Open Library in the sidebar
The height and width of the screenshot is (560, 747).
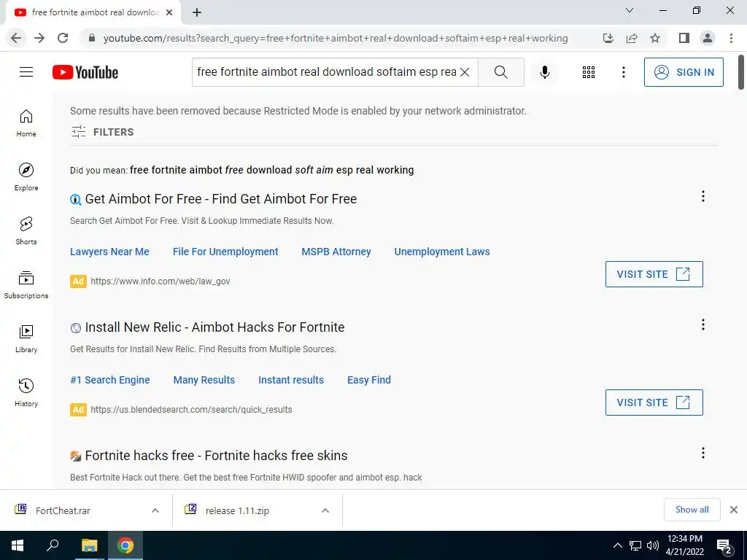point(26,338)
